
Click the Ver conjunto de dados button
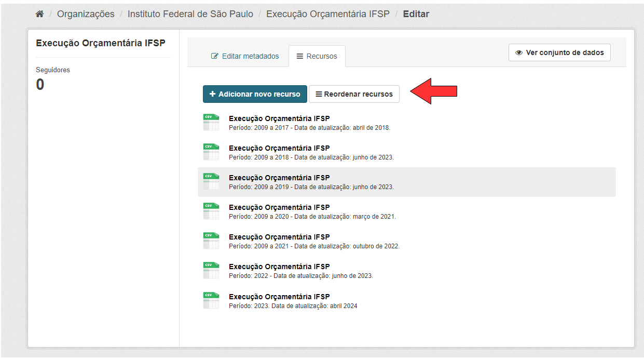pyautogui.click(x=559, y=52)
